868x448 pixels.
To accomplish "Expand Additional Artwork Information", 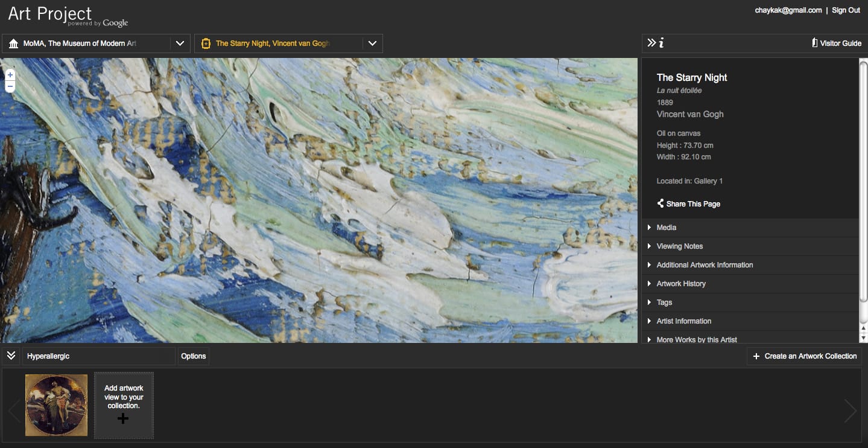I will click(x=704, y=265).
